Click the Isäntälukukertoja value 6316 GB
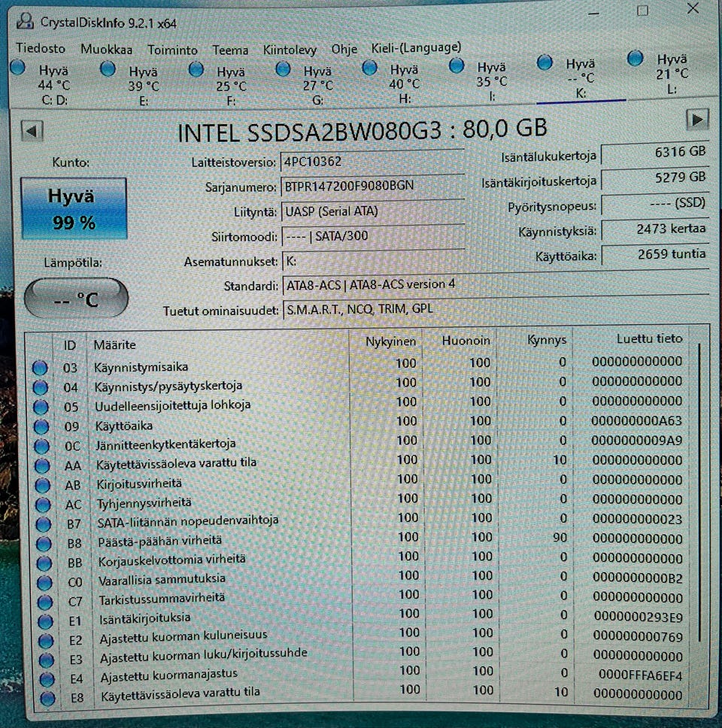This screenshot has width=722, height=728. pyautogui.click(x=654, y=152)
